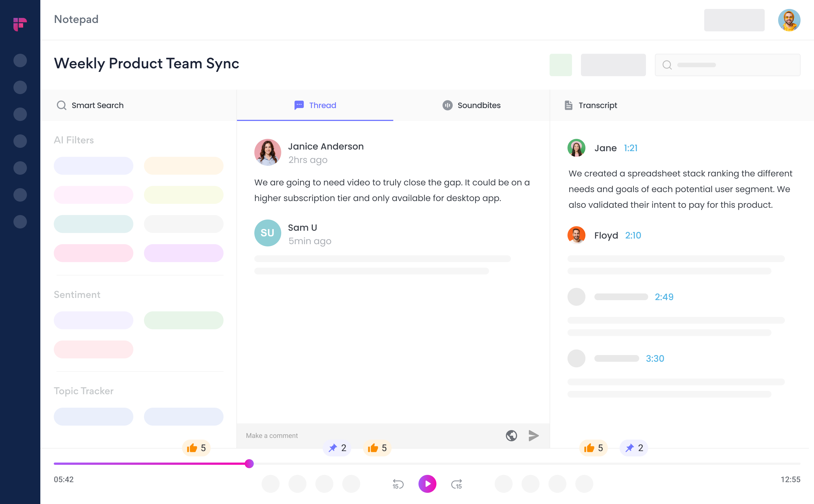This screenshot has height=504, width=814.
Task: Switch to Soundbites tab
Action: coord(471,105)
